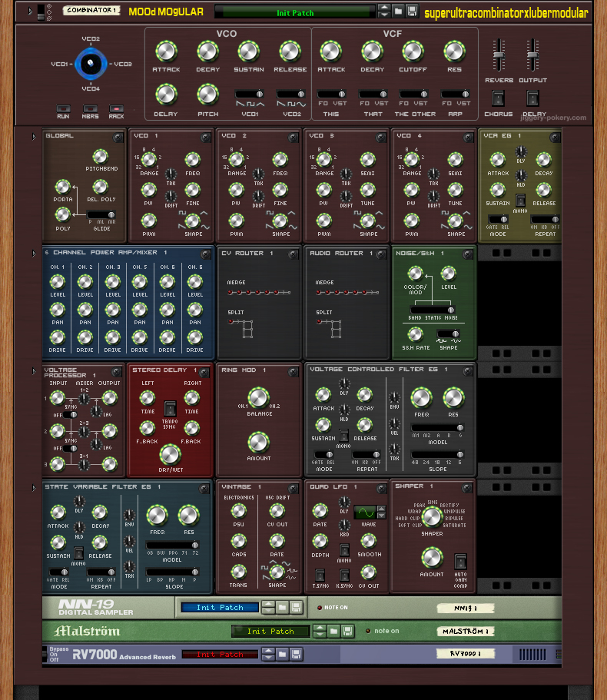Image resolution: width=607 pixels, height=700 pixels.
Task: Click the VCO 1 module corner button
Action: click(x=205, y=138)
